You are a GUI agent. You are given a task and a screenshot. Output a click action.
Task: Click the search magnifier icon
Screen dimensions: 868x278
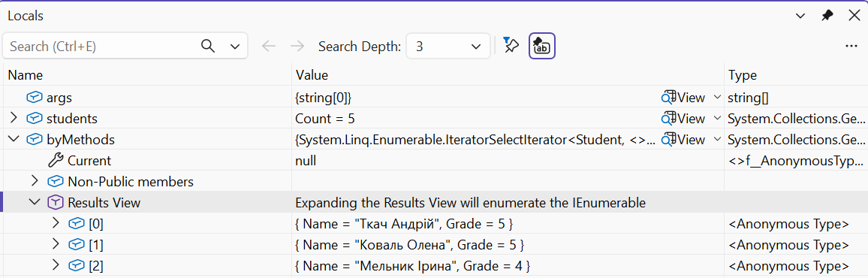(207, 46)
